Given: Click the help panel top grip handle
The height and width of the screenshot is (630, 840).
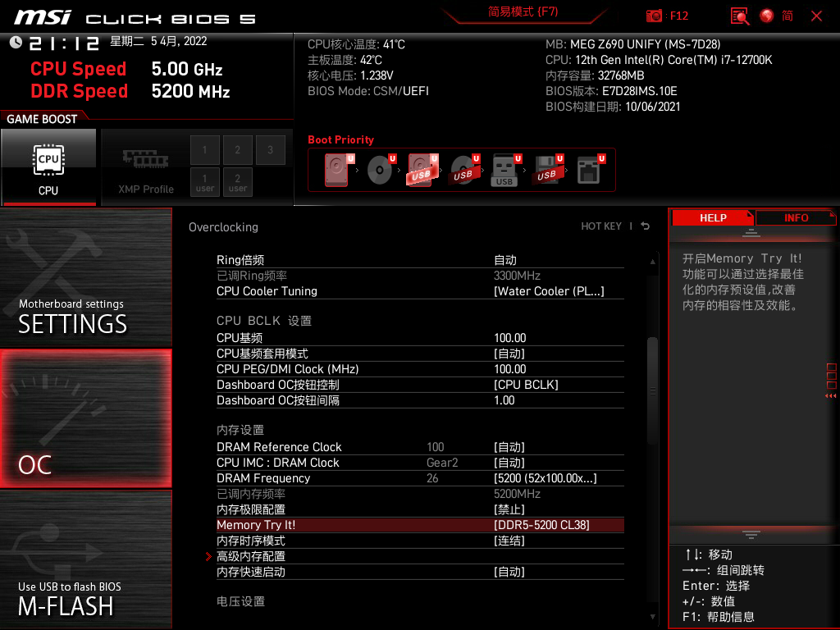Looking at the screenshot, I should click(x=751, y=232).
